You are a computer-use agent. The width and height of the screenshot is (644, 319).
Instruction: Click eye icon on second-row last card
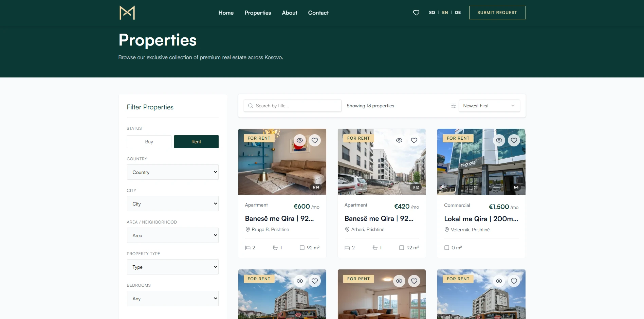point(499,281)
